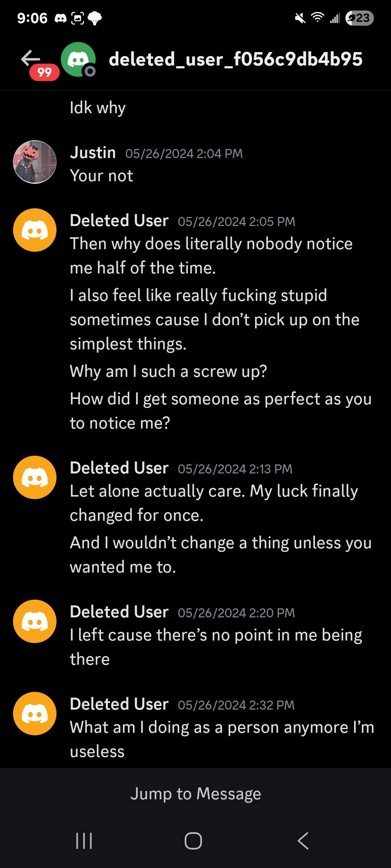The width and height of the screenshot is (391, 868).
Task: Tap the 'Idk why' message
Action: [x=98, y=108]
